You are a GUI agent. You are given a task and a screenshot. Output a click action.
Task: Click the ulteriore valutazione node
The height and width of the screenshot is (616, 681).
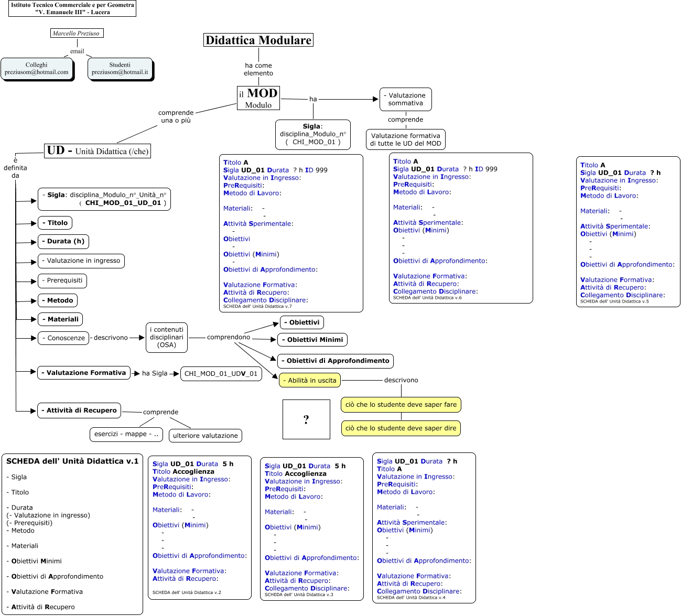(205, 436)
